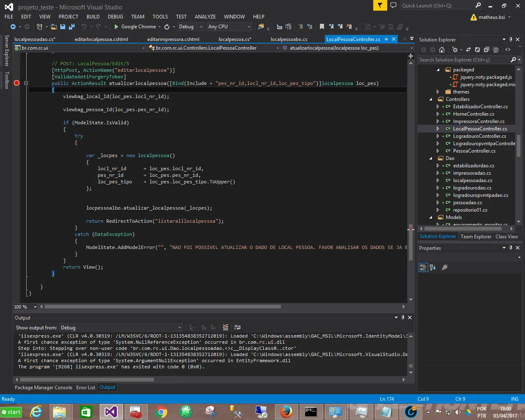Click the matheus.bsi account name

[491, 17]
